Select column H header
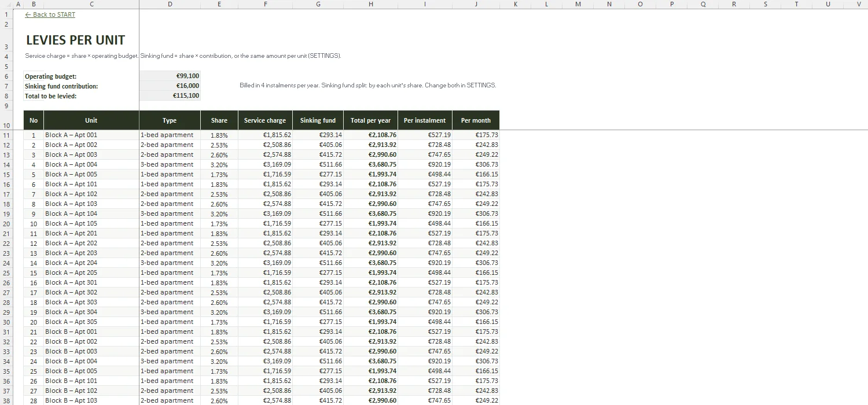Image resolution: width=868 pixels, height=405 pixels. (370, 4)
